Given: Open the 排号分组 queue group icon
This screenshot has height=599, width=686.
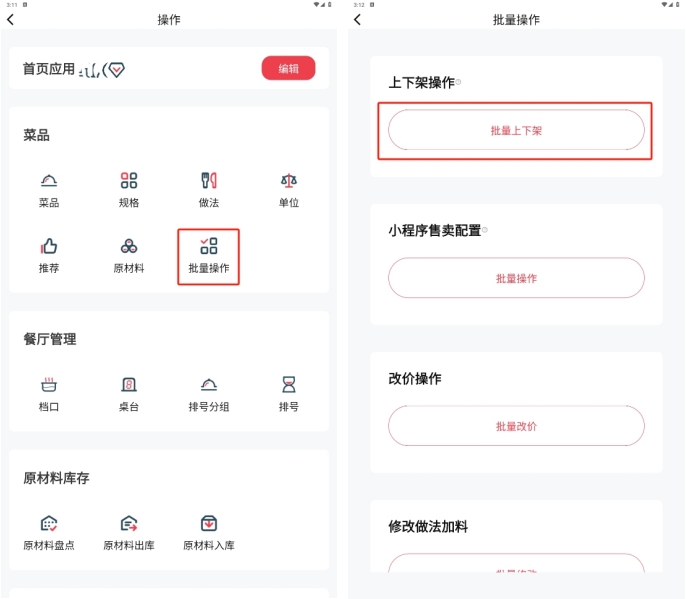Looking at the screenshot, I should coord(209,385).
